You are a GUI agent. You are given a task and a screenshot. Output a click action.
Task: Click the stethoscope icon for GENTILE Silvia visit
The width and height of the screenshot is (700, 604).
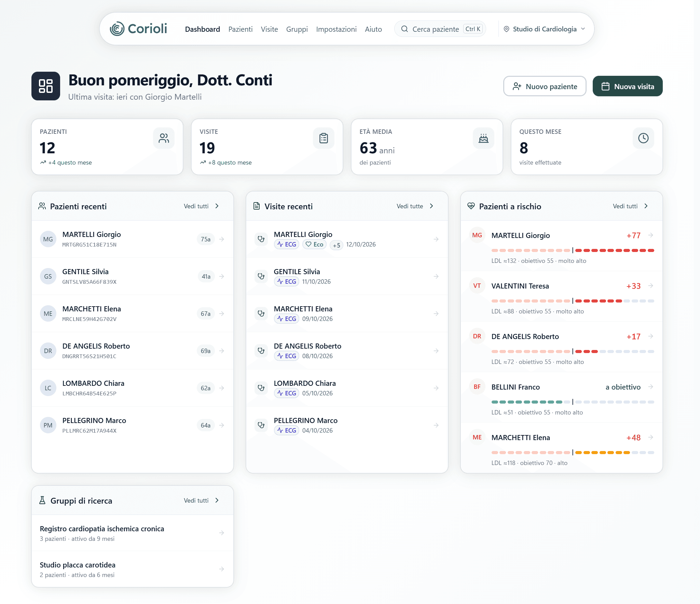click(261, 276)
